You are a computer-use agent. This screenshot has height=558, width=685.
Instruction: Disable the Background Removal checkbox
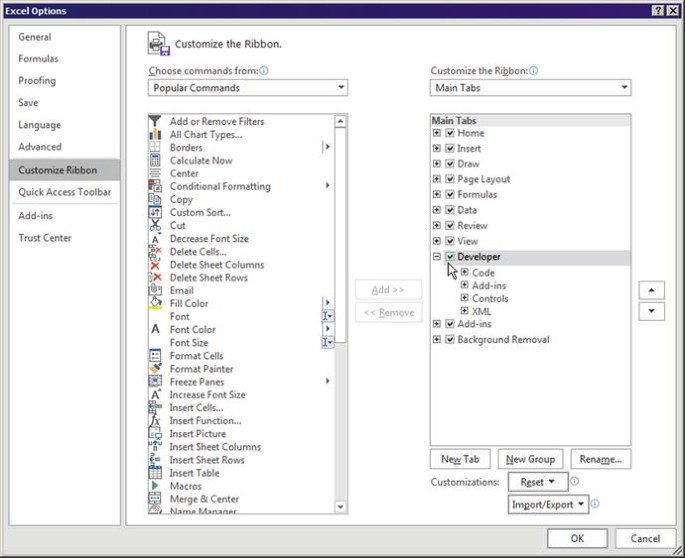tap(450, 340)
